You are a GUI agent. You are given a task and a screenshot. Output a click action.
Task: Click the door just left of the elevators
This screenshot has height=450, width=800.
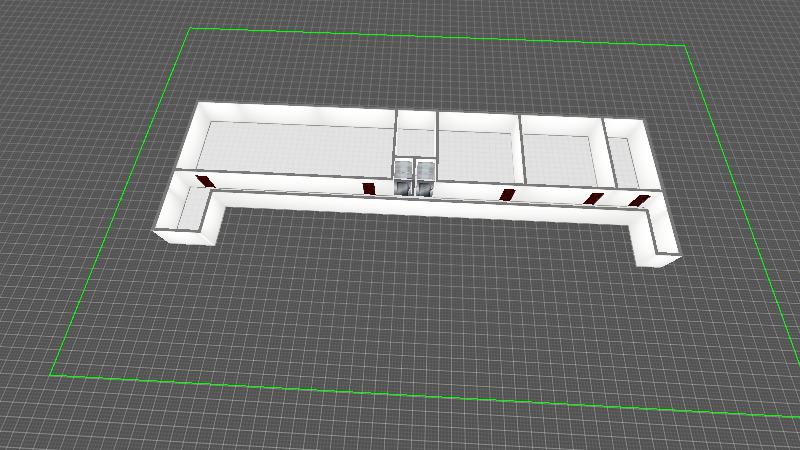[369, 188]
